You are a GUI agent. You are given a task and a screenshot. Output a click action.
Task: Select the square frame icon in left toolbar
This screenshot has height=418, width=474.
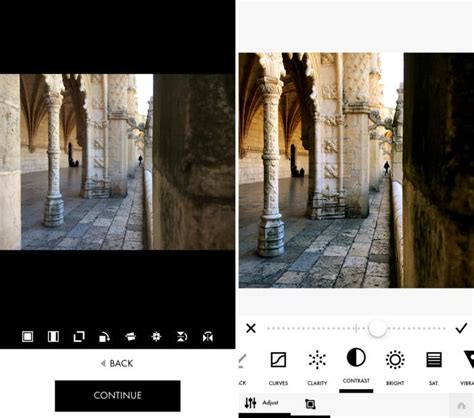point(27,337)
